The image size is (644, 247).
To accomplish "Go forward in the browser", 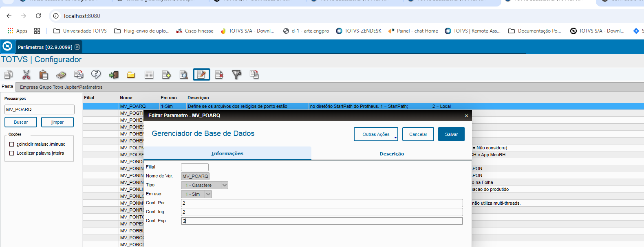I will point(24,16).
